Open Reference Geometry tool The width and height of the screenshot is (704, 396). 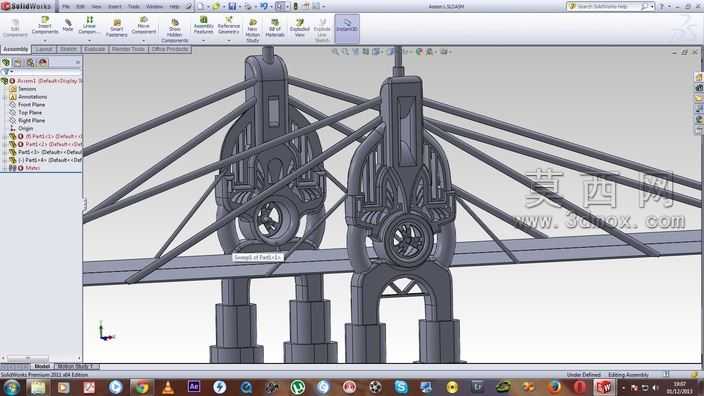click(x=229, y=26)
